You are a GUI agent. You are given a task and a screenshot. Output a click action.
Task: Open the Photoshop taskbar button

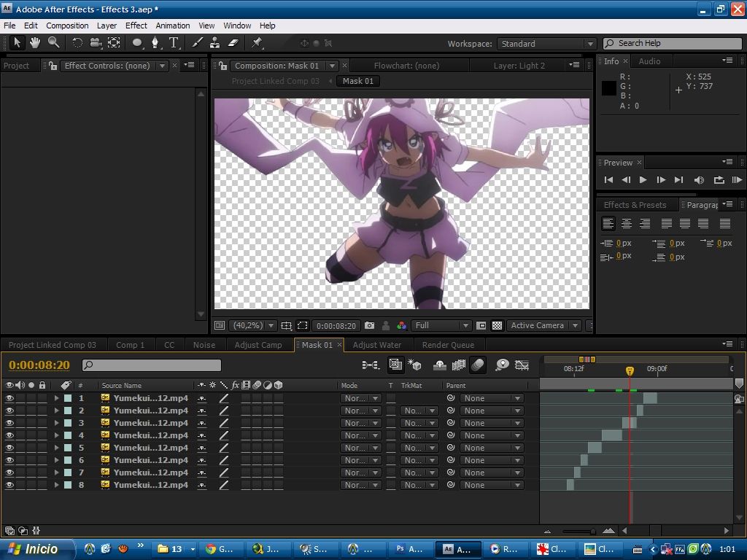pyautogui.click(x=411, y=549)
